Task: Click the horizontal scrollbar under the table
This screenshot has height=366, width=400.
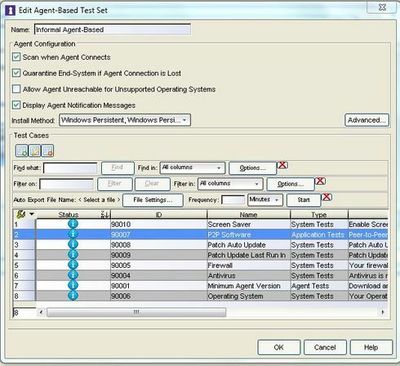Action: [x=211, y=312]
